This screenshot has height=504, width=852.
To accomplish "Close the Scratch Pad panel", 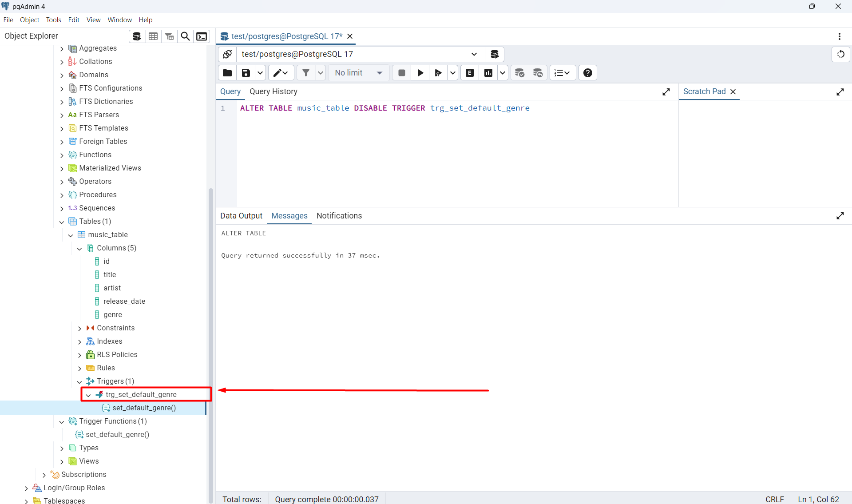I will (x=733, y=91).
